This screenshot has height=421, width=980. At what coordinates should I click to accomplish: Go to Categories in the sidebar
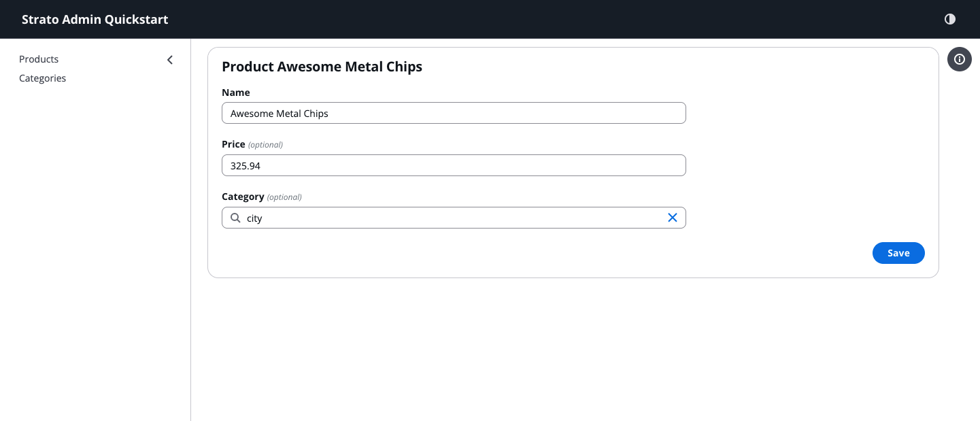42,78
